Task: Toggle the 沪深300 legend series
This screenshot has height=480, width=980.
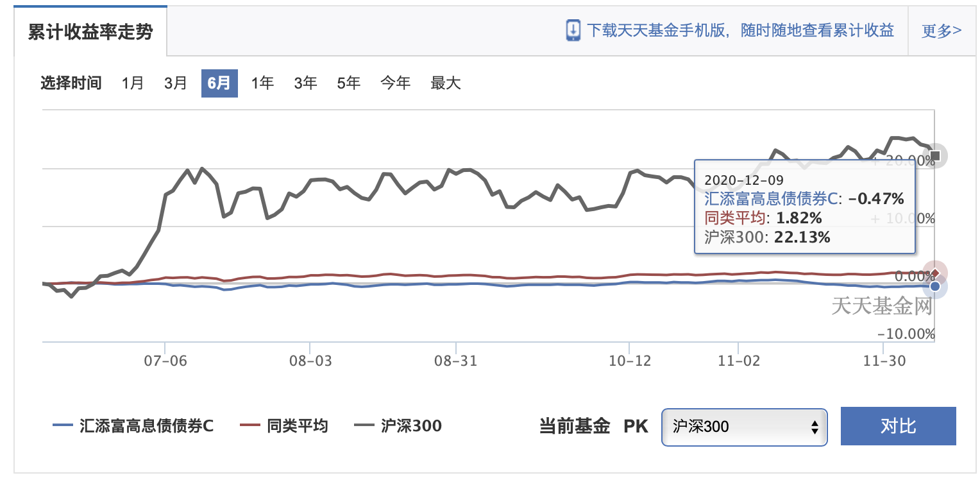Action: tap(398, 425)
